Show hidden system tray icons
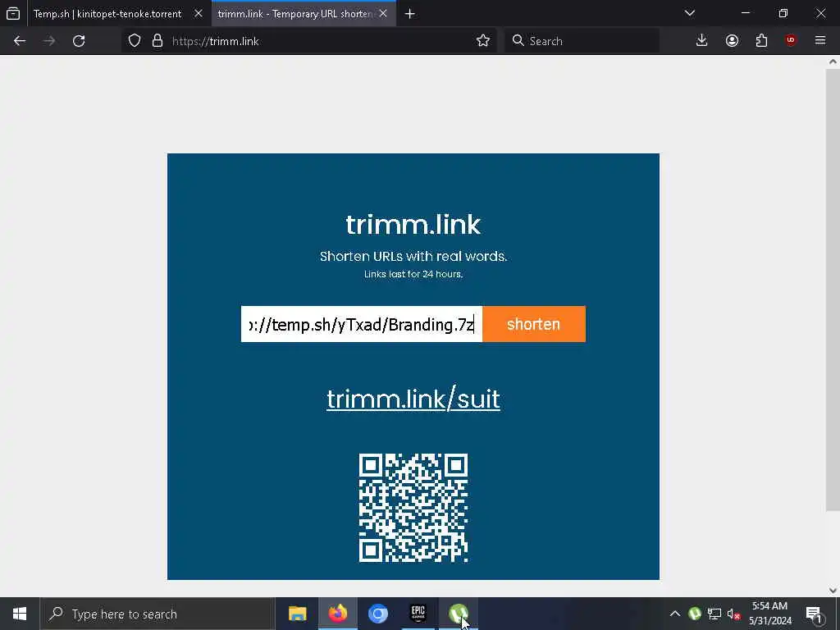The image size is (840, 630). click(675, 614)
